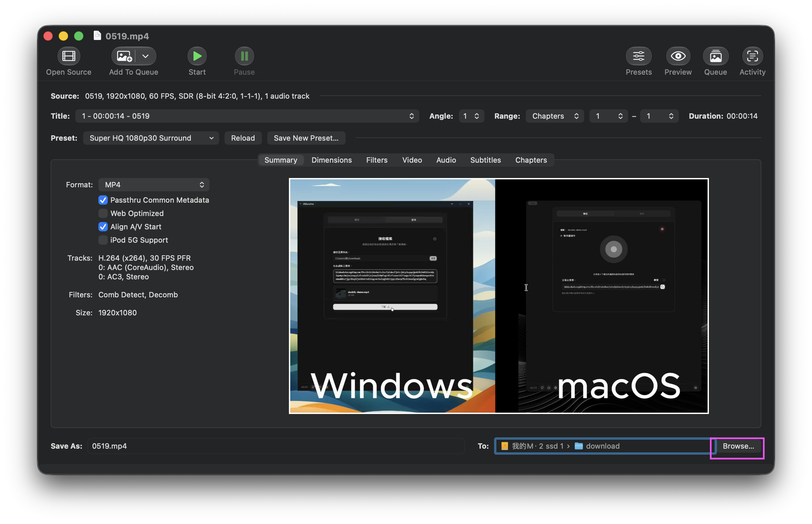Image resolution: width=812 pixels, height=524 pixels.
Task: Click the Source info text
Action: [197, 96]
